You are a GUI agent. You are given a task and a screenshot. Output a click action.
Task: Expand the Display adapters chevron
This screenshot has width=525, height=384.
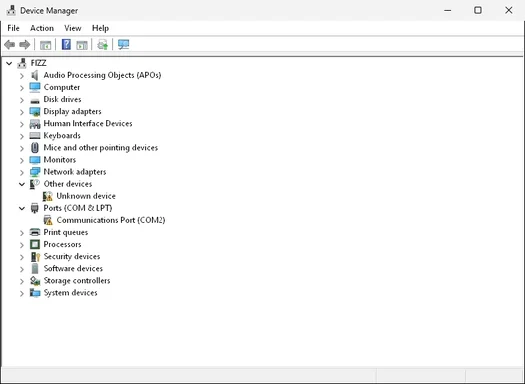tap(22, 112)
